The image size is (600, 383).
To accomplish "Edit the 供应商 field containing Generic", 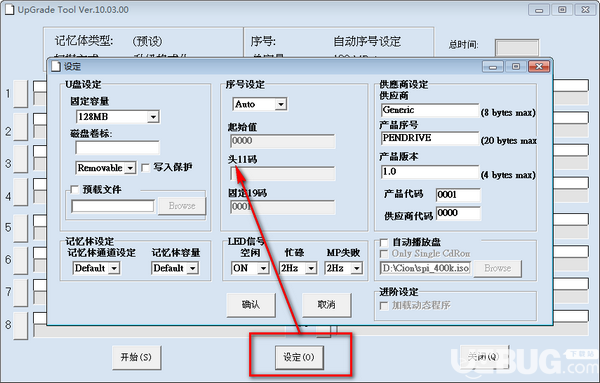I will coord(430,110).
